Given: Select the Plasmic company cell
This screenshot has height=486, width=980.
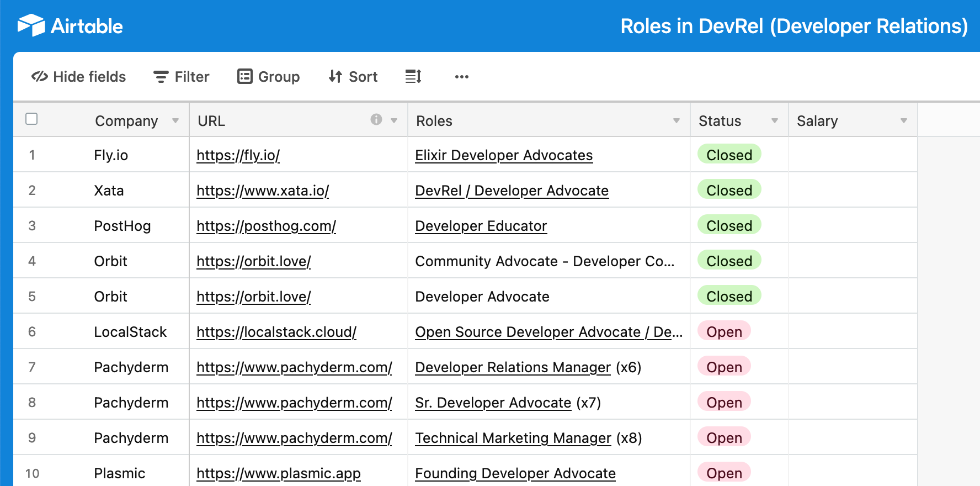Looking at the screenshot, I should (120, 473).
